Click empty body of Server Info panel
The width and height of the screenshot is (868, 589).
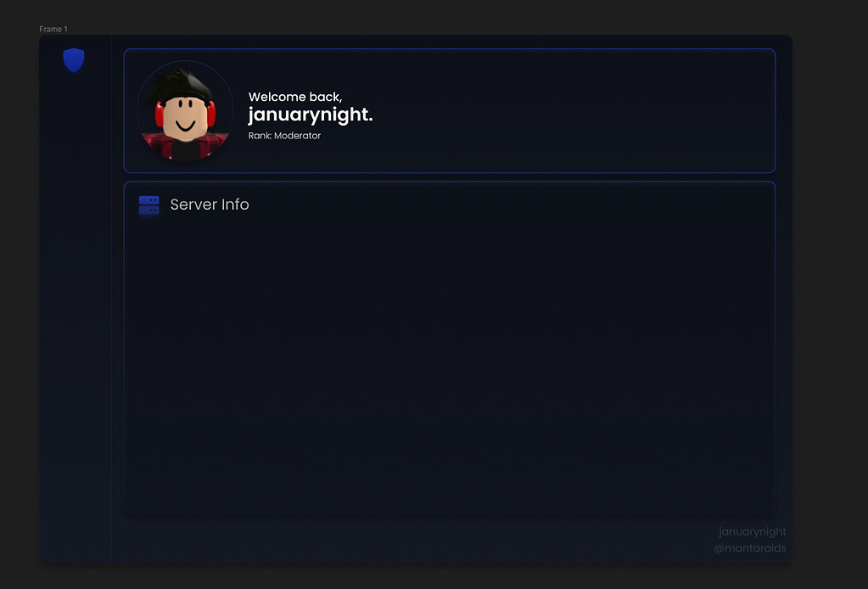click(450, 360)
